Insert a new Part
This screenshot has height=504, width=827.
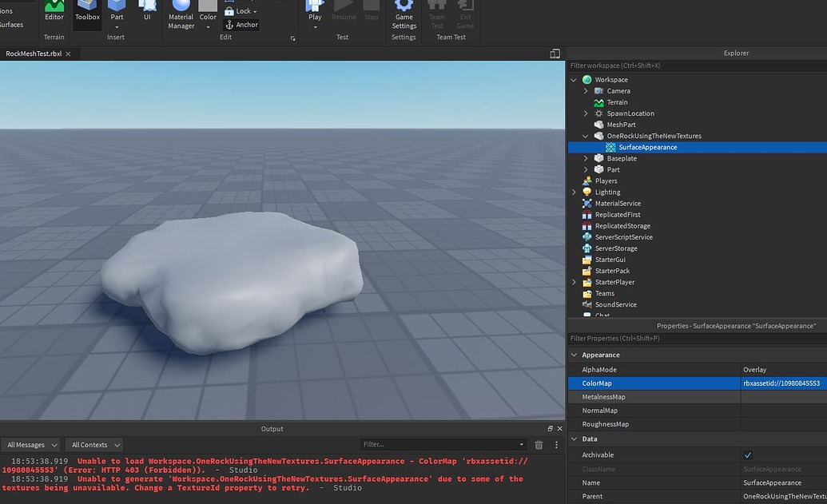click(x=117, y=10)
